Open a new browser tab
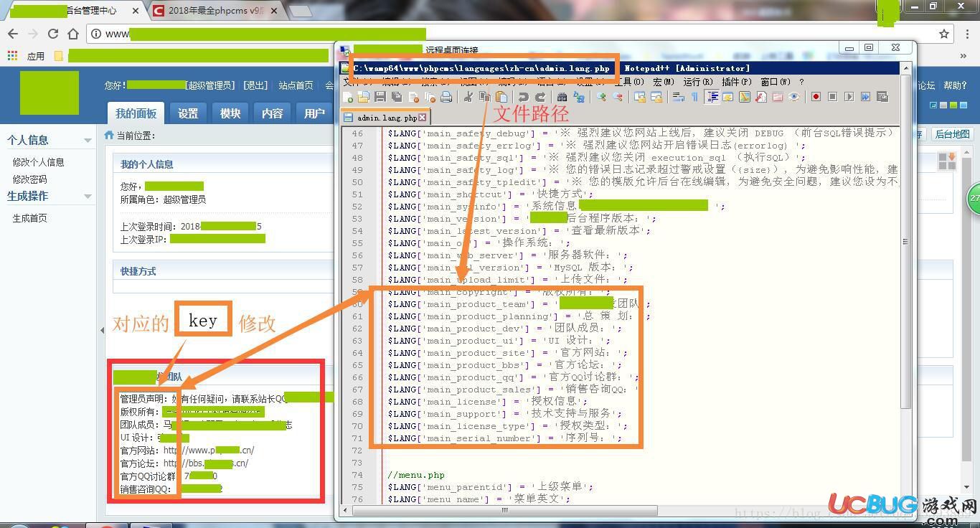Screen dimensions: 980x528 point(301,11)
